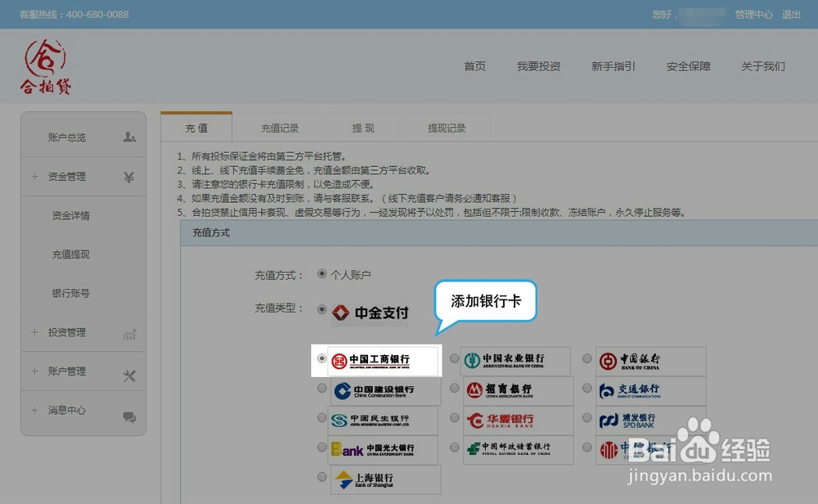Click the chart icon beside 投资管理
The width and height of the screenshot is (818, 504).
tap(129, 334)
